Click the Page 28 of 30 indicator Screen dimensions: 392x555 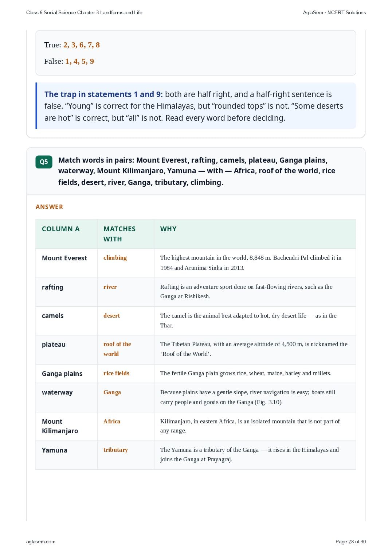coord(350,542)
